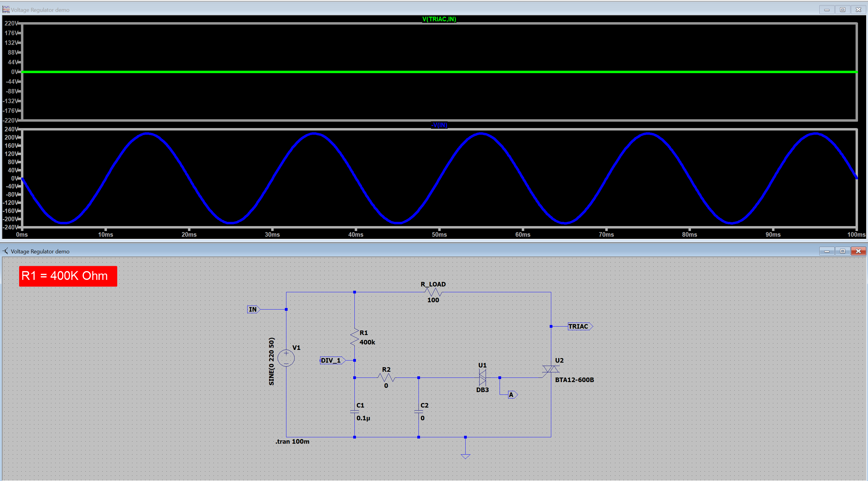Click the SINE(0 220 50) source value
Screen dimensions: 868x481
271,361
